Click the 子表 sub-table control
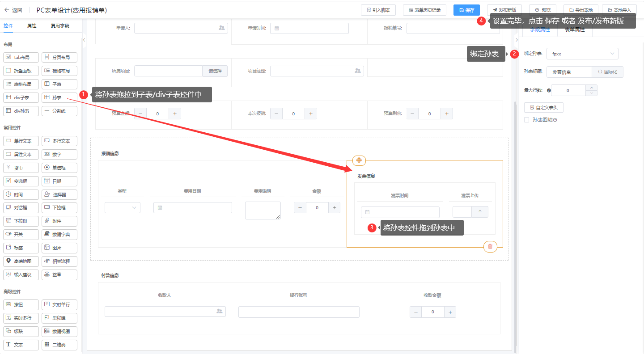Image resolution: width=644 pixels, height=354 pixels. pyautogui.click(x=59, y=84)
